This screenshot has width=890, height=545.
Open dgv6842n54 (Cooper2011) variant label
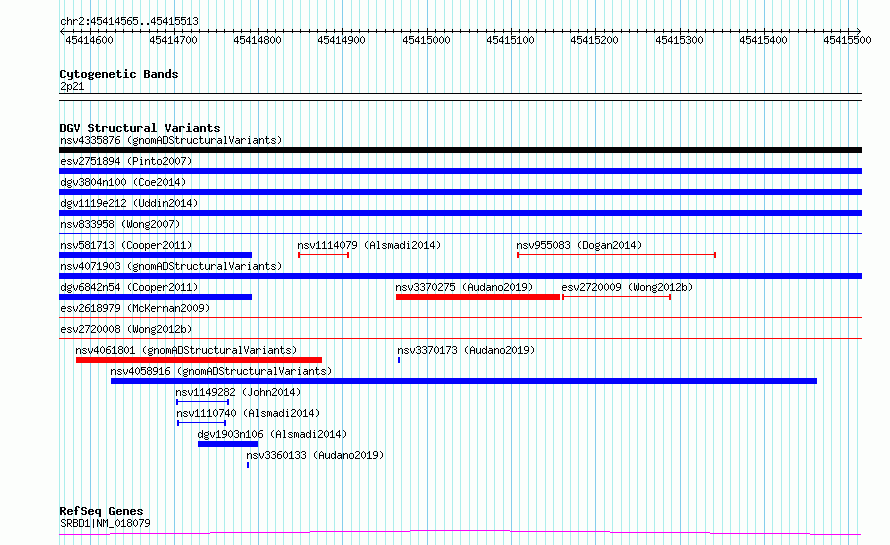click(x=129, y=287)
